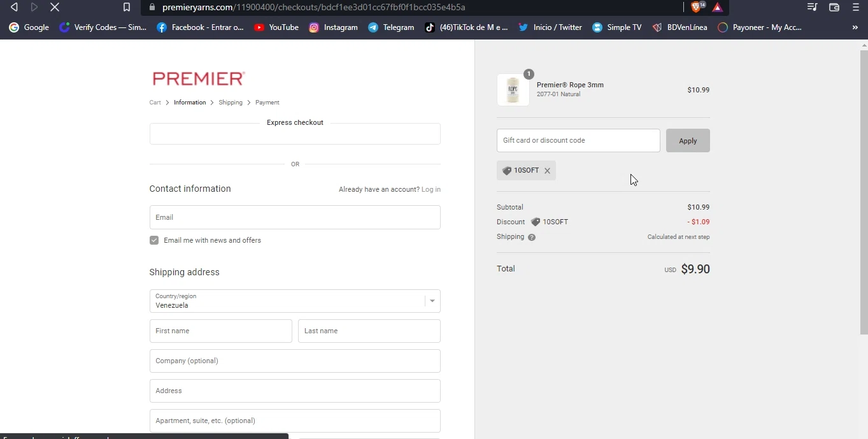Click the Apartment, suite field
This screenshot has height=439, width=868.
click(295, 421)
